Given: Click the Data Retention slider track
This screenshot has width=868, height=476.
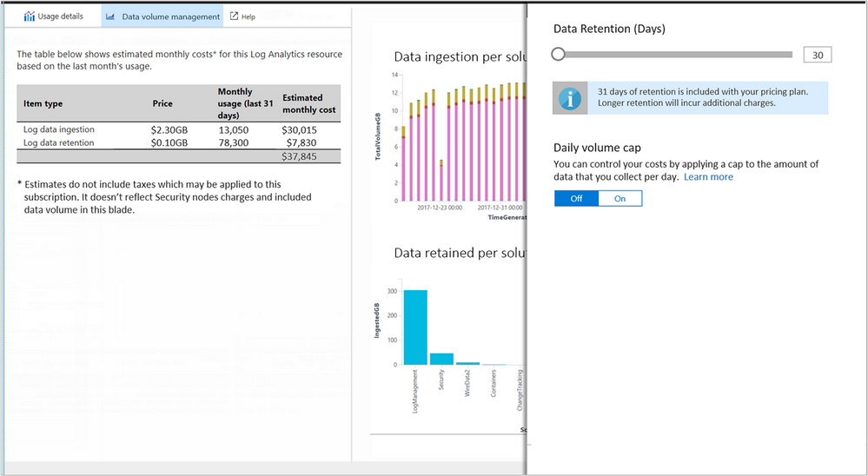Looking at the screenshot, I should [678, 55].
